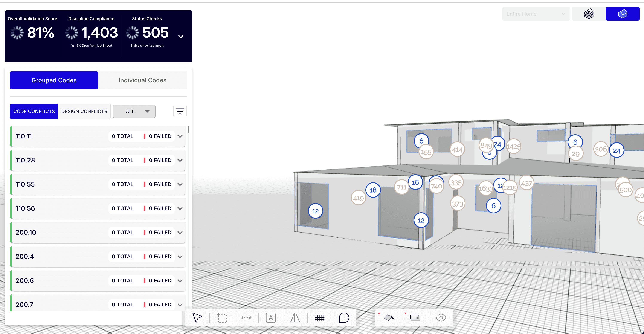Click marker 155 on upper floor
Viewport: 644px width, 334px height.
(x=426, y=152)
